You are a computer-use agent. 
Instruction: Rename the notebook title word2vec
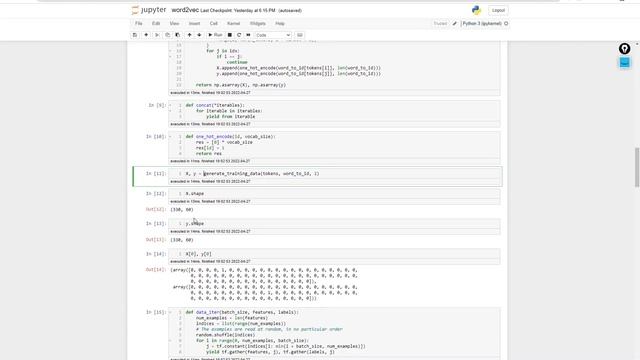(x=185, y=10)
